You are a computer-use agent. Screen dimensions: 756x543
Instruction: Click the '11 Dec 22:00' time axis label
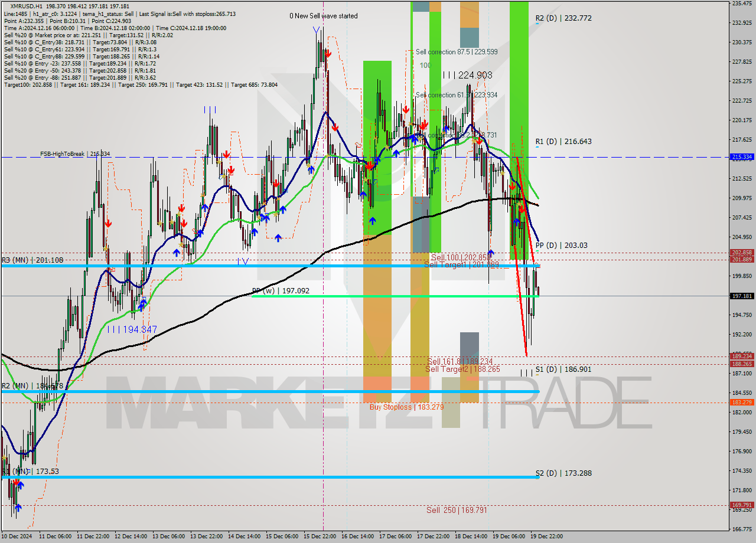click(x=93, y=537)
